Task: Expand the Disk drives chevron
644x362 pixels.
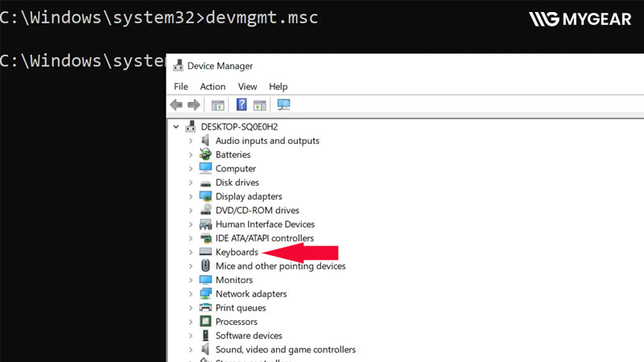Action: [x=191, y=183]
